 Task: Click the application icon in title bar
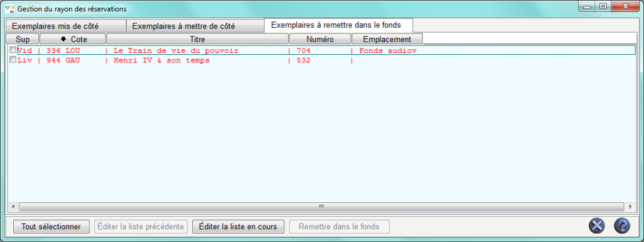click(x=9, y=8)
